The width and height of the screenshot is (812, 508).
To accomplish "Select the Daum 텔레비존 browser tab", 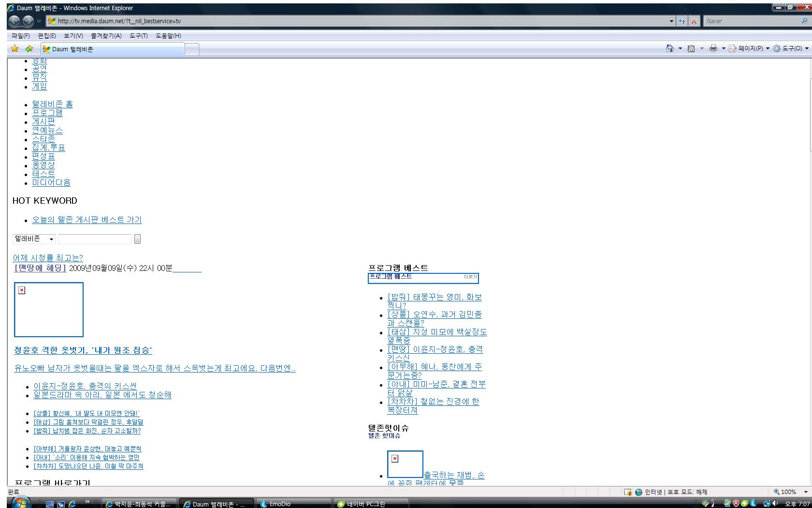I will (113, 49).
